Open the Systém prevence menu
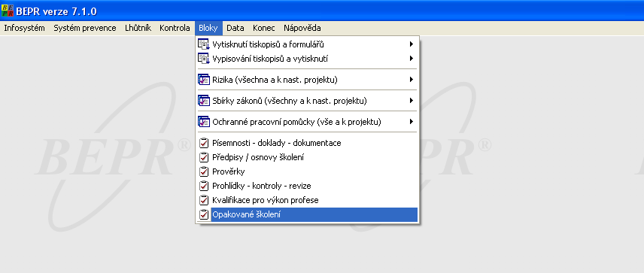Viewport: 644px width, 273px height. [85, 29]
